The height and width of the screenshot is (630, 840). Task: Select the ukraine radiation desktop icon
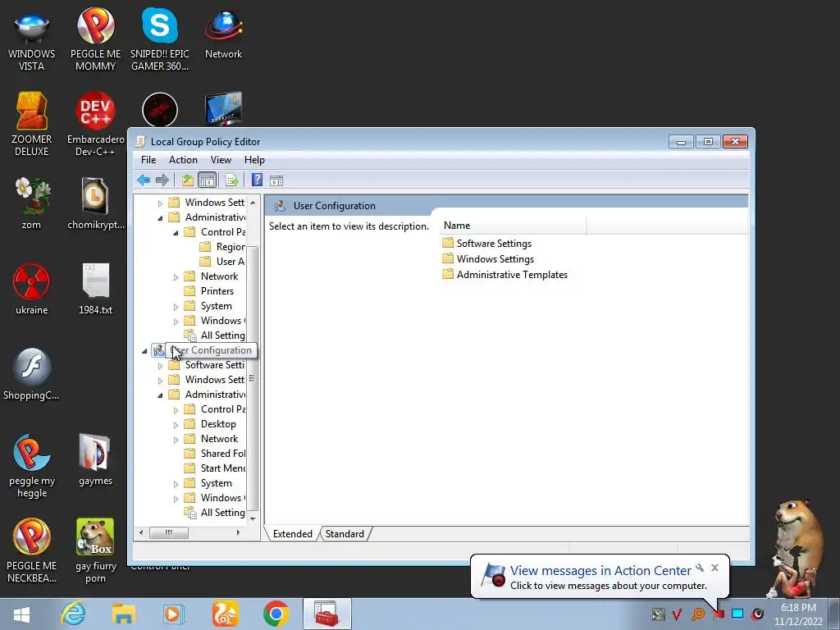[32, 290]
